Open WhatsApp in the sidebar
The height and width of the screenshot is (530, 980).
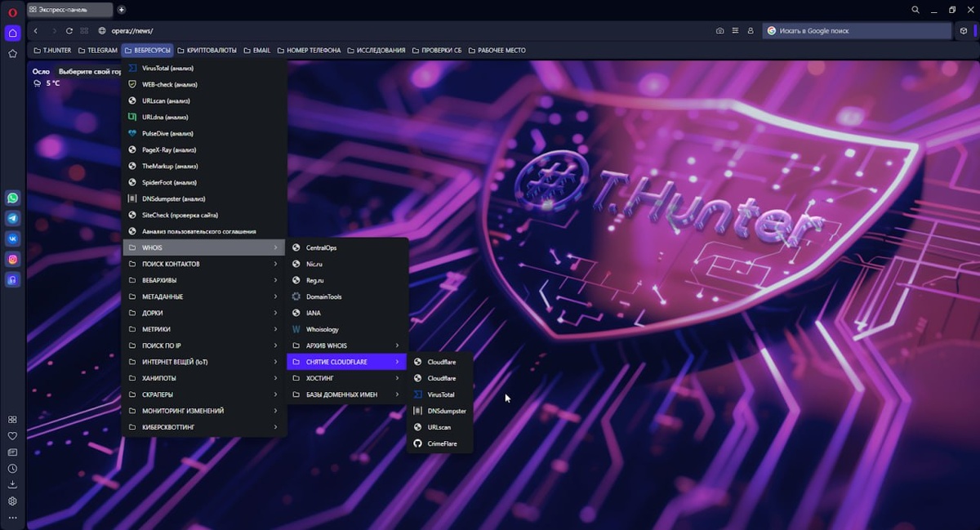12,198
